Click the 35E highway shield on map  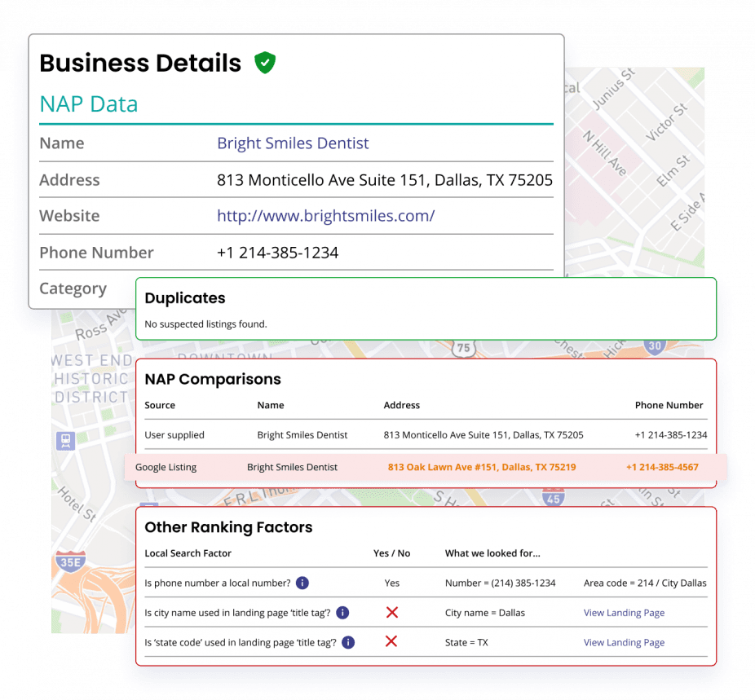71,561
